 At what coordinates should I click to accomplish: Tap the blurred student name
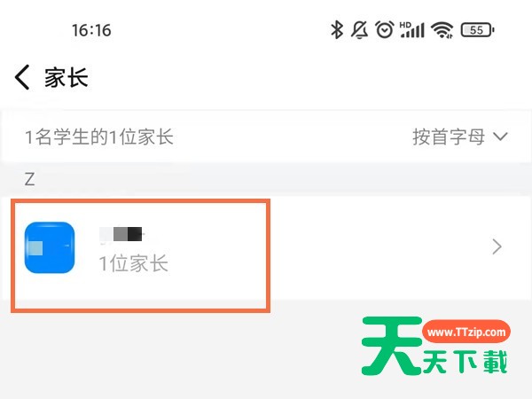coord(121,234)
